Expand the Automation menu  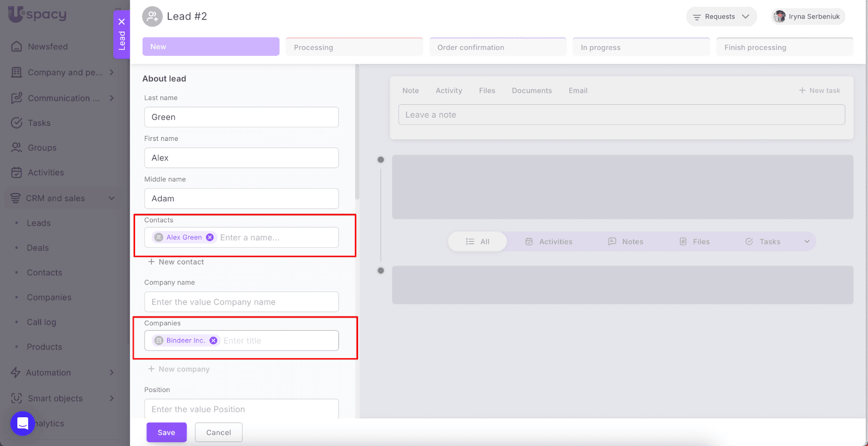112,372
